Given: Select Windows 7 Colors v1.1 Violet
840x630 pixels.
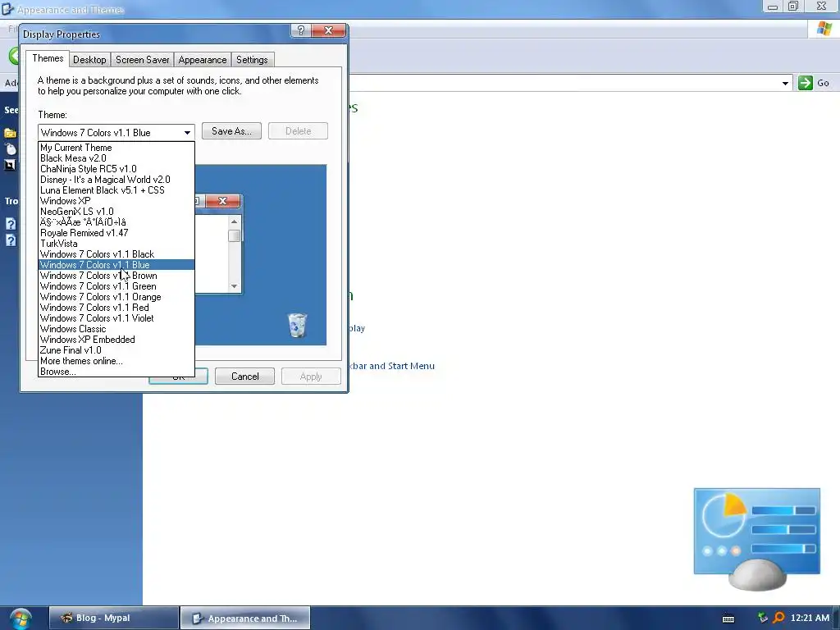Looking at the screenshot, I should (116, 318).
